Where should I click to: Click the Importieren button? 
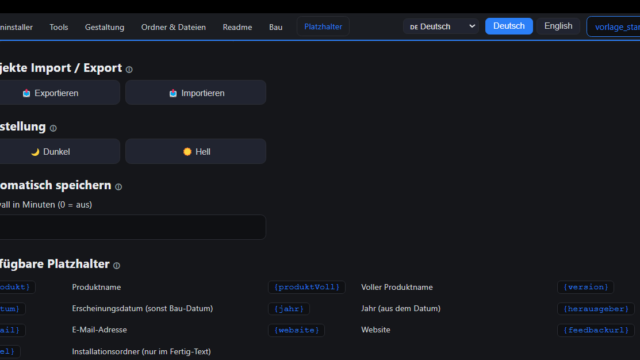(196, 93)
